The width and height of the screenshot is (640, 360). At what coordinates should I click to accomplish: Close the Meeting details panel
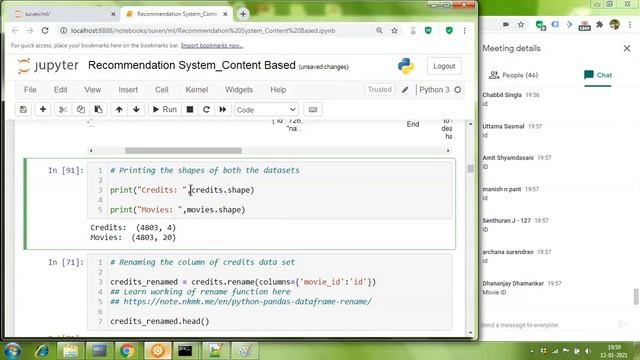[x=627, y=49]
